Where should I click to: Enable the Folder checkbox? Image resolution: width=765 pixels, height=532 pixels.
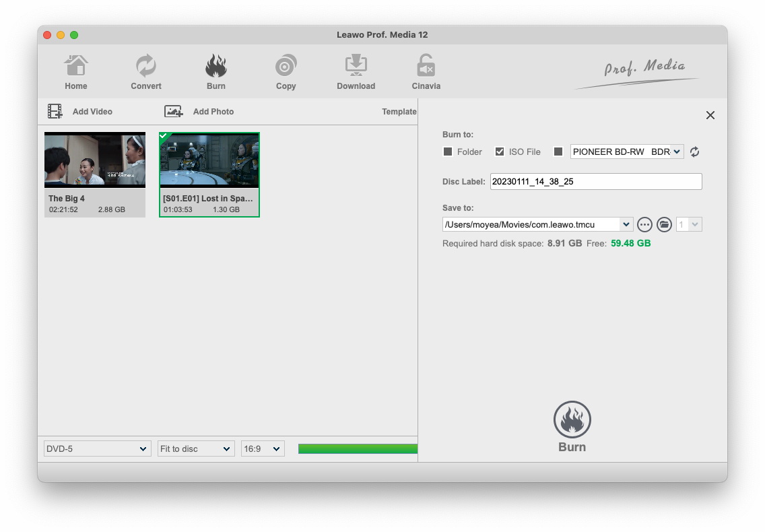coord(448,152)
